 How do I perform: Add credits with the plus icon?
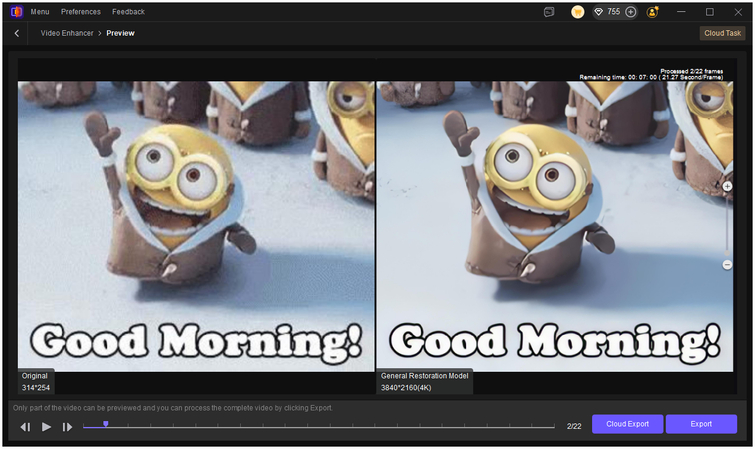tap(630, 12)
